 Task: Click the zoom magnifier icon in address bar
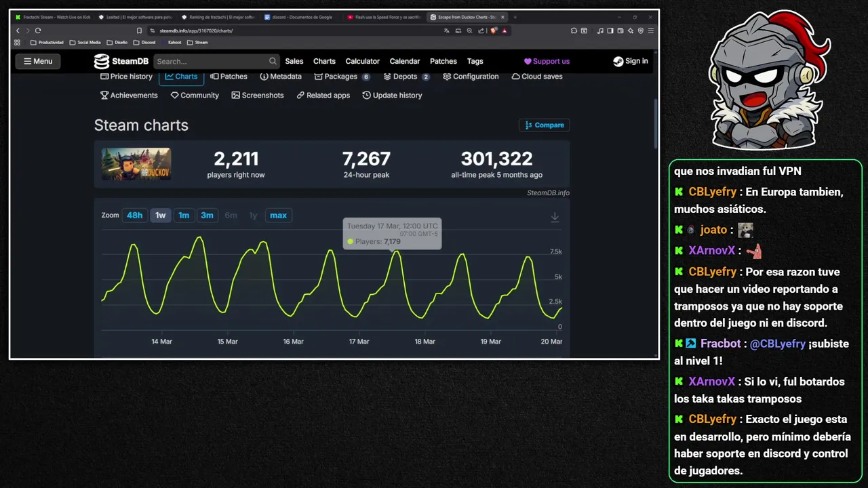[469, 30]
